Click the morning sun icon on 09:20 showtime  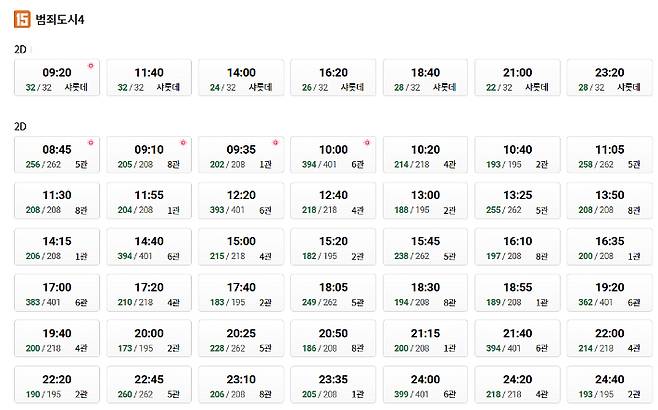[x=90, y=66]
